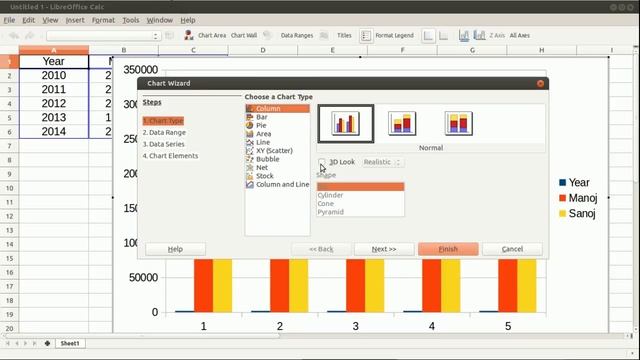Click the Sanoj legend entry
Image resolution: width=640 pixels, height=360 pixels.
pos(577,213)
